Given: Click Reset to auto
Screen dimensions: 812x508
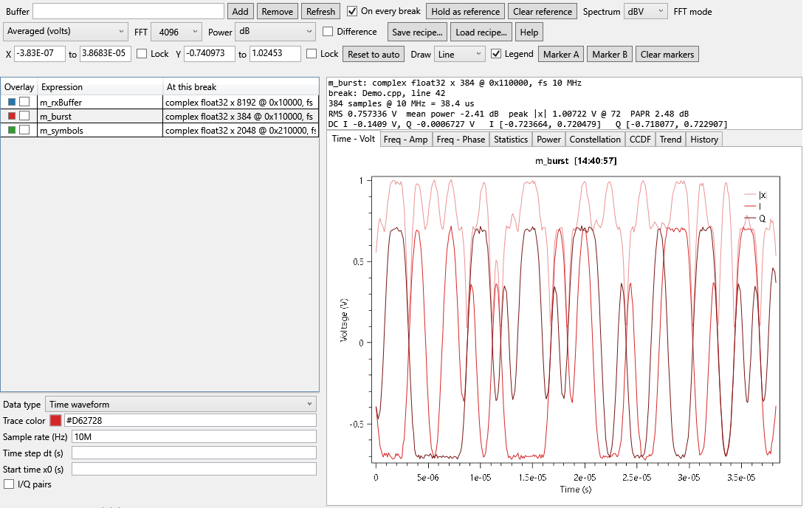Looking at the screenshot, I should pyautogui.click(x=374, y=55).
